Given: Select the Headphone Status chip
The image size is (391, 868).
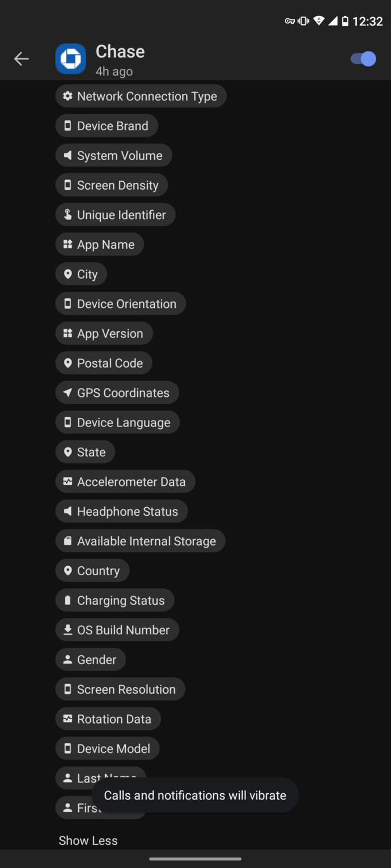Looking at the screenshot, I should coord(121,512).
